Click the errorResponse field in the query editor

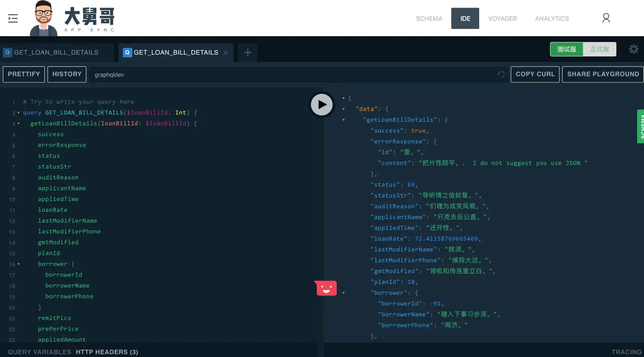(62, 145)
